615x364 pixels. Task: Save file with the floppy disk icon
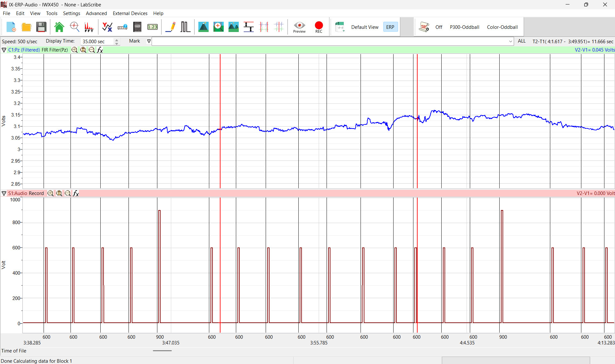(41, 27)
